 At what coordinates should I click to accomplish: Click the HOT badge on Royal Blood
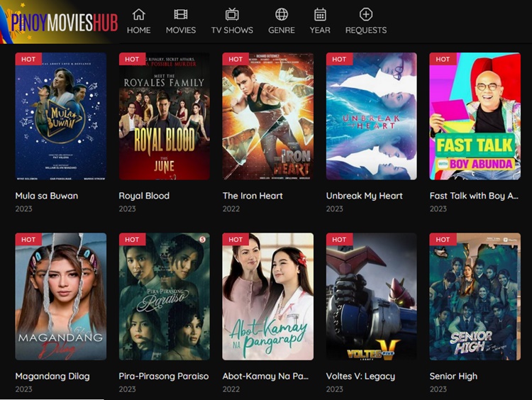[132, 59]
